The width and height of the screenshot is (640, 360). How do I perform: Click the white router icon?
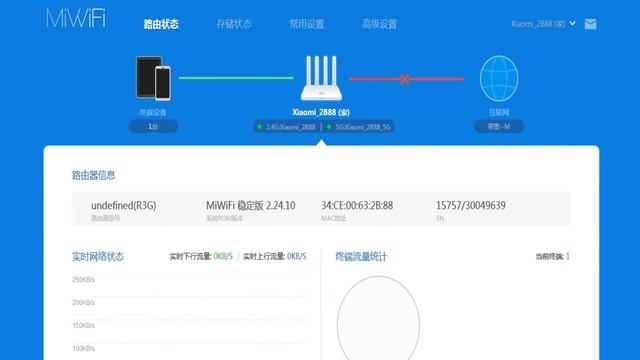pyautogui.click(x=321, y=78)
